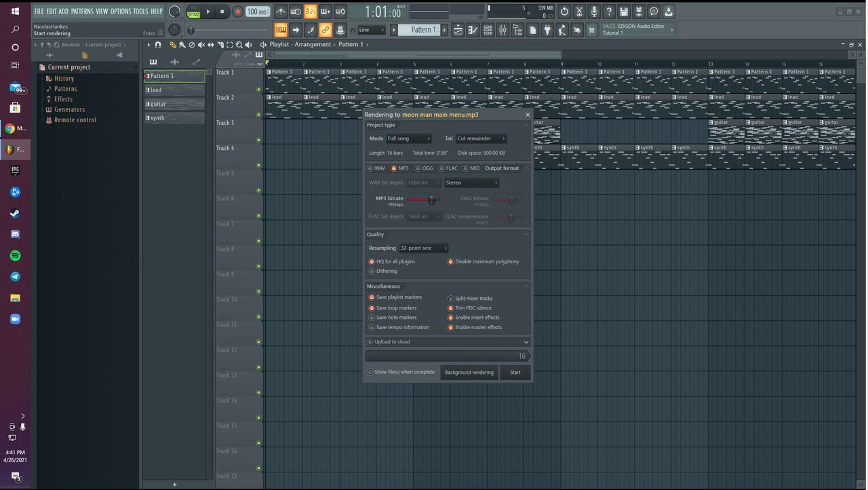Click the Start button to render
868x490 pixels.
tap(515, 372)
